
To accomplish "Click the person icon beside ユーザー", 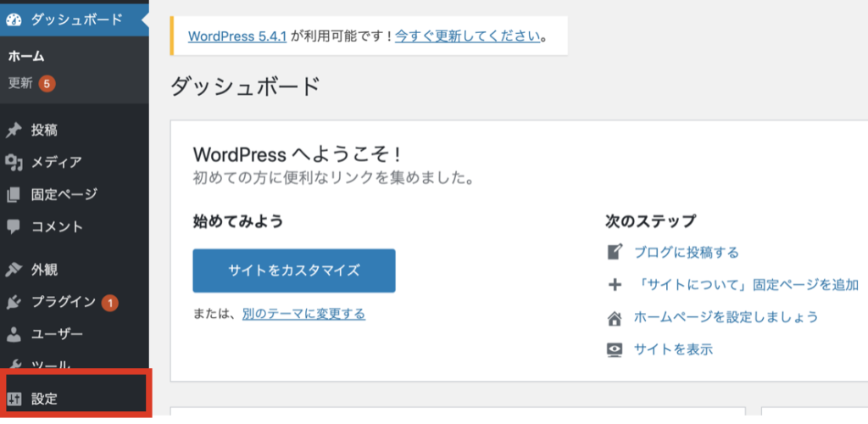I will pyautogui.click(x=14, y=334).
